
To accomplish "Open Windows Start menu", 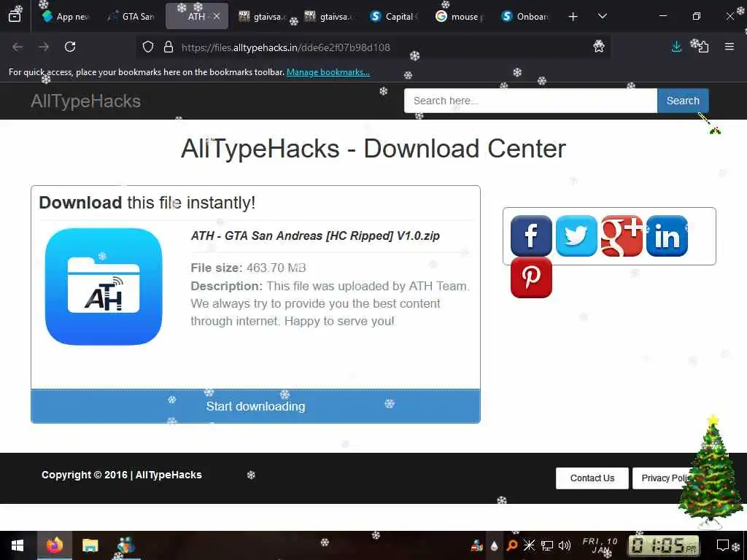I will click(18, 545).
